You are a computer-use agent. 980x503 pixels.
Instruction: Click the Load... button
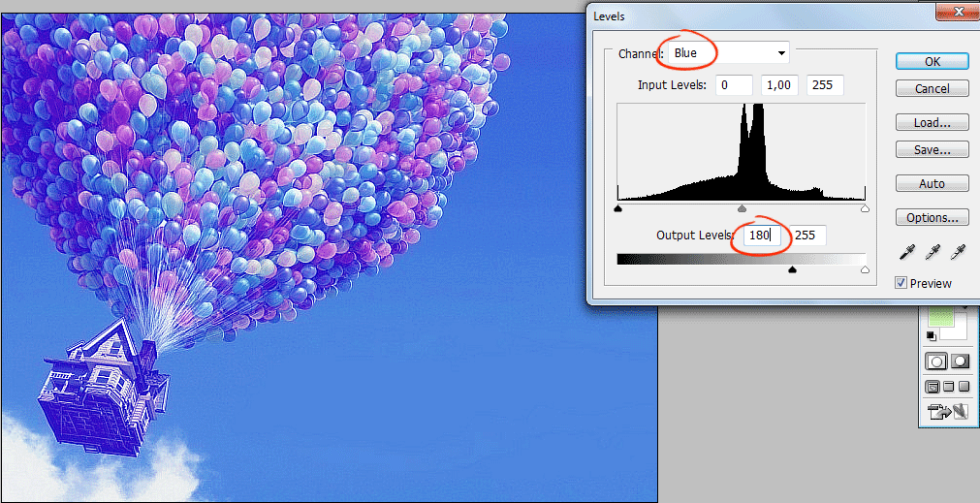[x=933, y=122]
